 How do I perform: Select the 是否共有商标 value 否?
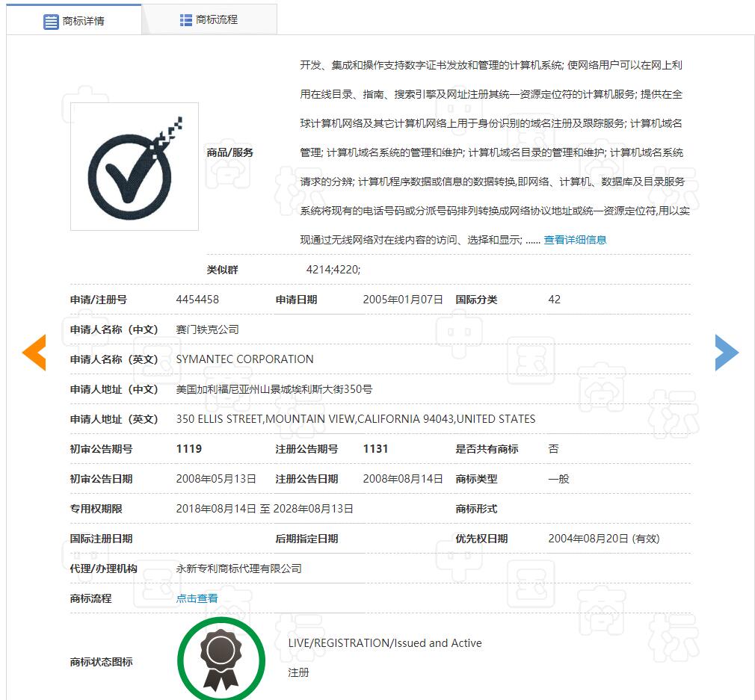(x=554, y=449)
